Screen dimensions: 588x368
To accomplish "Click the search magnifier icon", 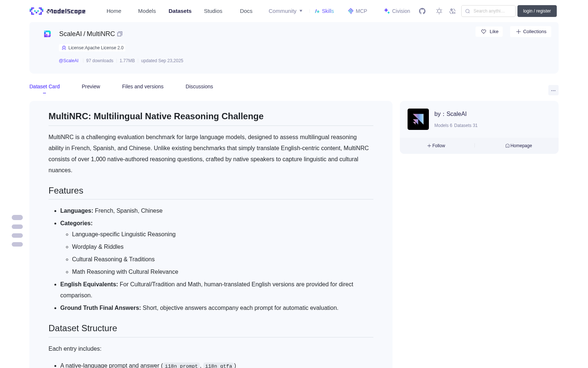I will [467, 11].
